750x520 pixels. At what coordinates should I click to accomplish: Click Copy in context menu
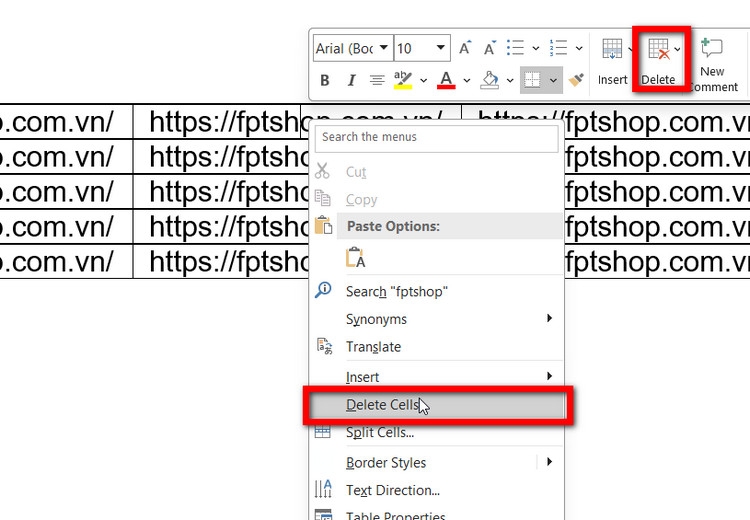(x=436, y=199)
